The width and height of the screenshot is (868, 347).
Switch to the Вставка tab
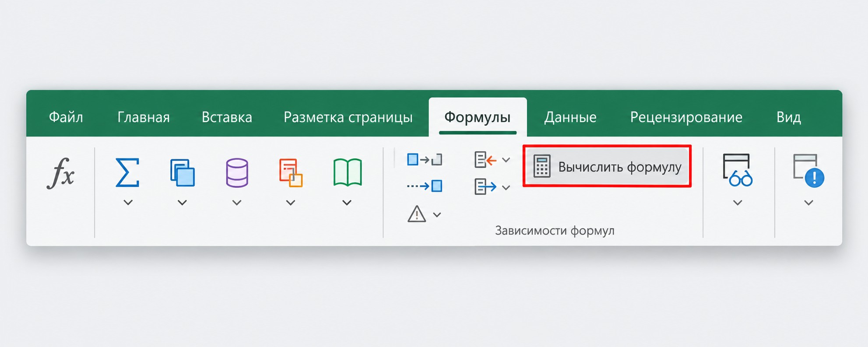(227, 117)
